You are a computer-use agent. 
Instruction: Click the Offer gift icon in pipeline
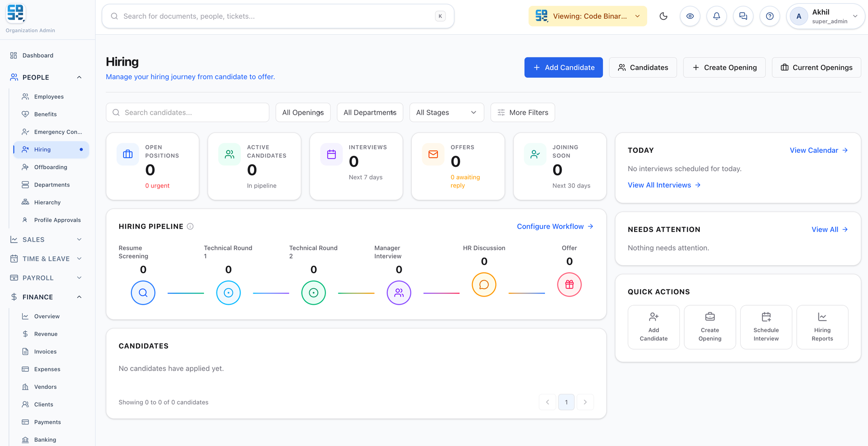[x=570, y=284]
